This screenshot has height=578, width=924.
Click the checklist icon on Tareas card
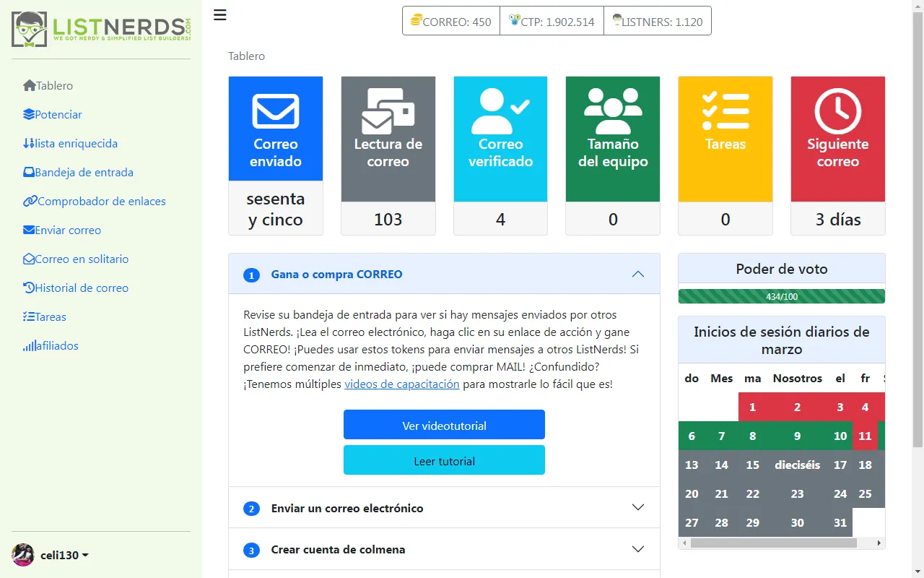pos(725,111)
